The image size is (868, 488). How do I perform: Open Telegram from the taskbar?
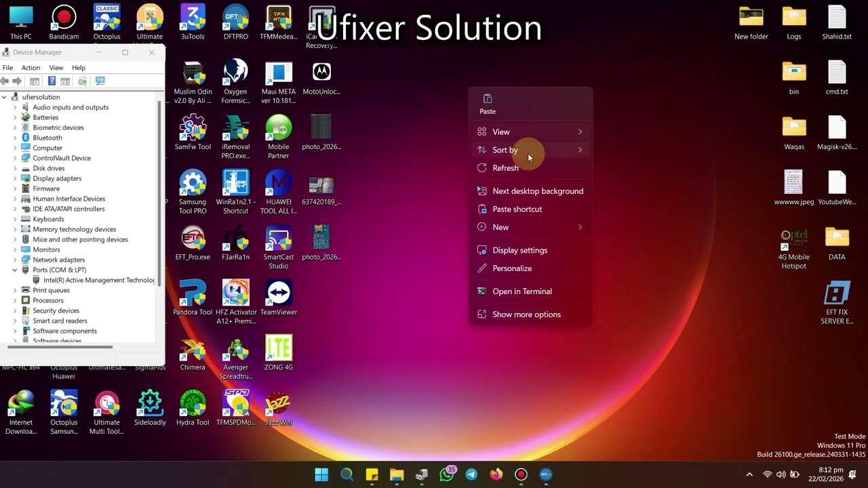[471, 474]
